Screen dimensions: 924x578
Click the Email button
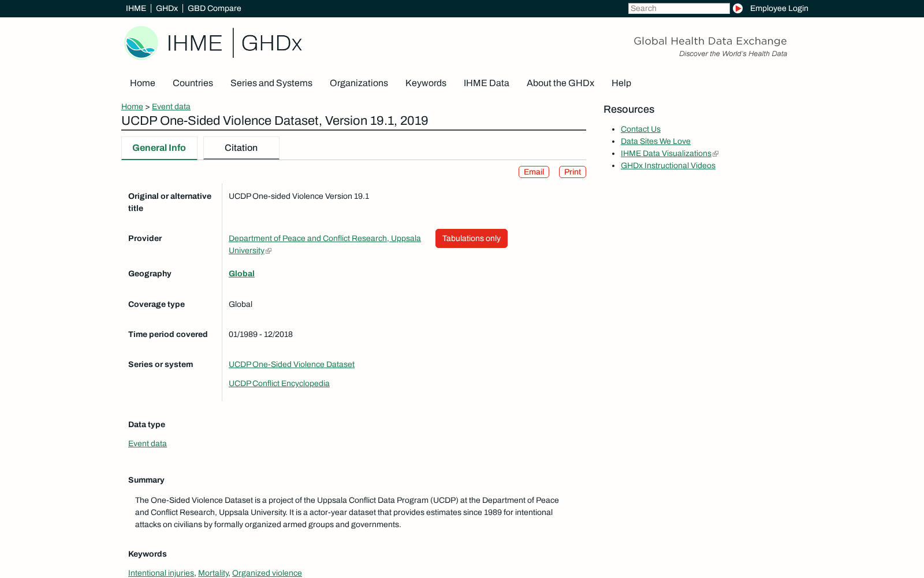click(x=534, y=172)
